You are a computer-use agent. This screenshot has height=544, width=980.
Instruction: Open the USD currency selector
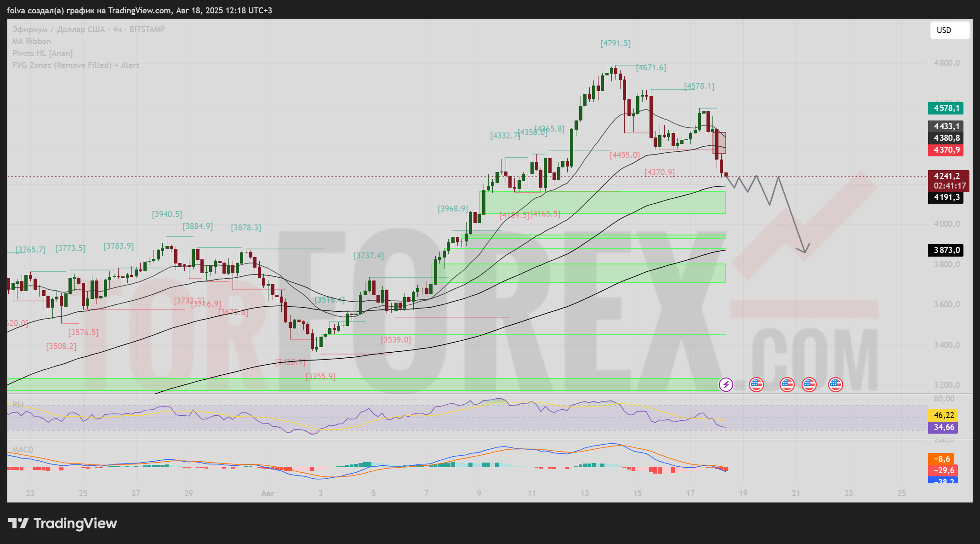pyautogui.click(x=949, y=30)
